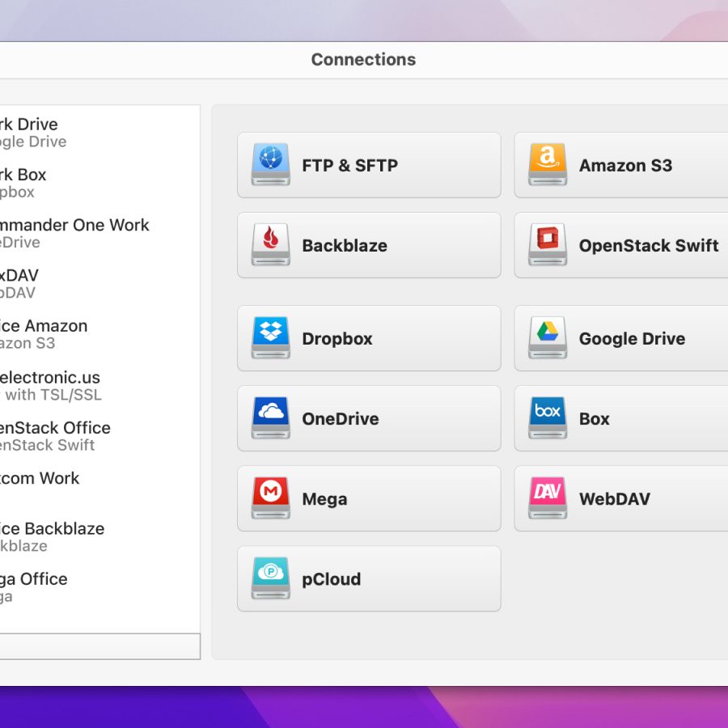Click the Dropbox drive icon

270,338
